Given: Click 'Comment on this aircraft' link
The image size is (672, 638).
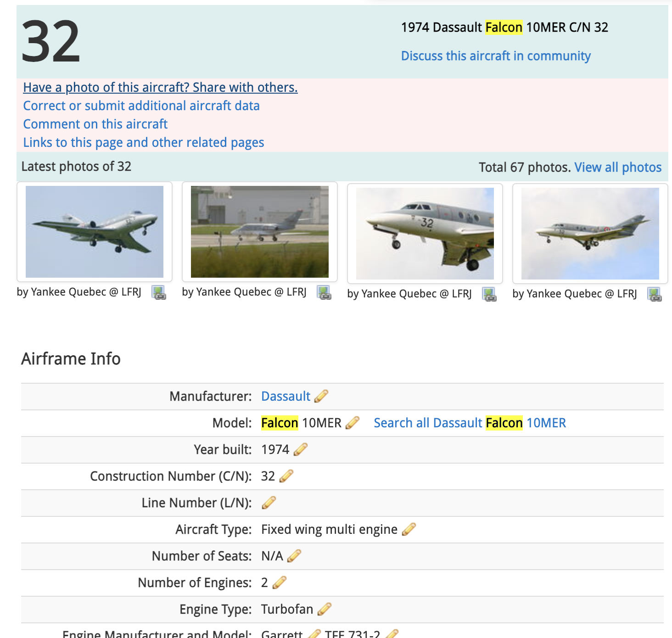Looking at the screenshot, I should [95, 124].
